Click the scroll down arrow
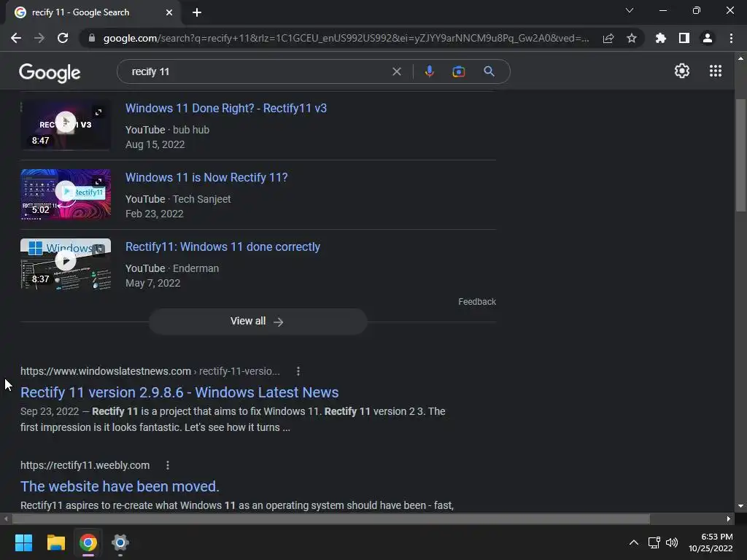 [740, 506]
